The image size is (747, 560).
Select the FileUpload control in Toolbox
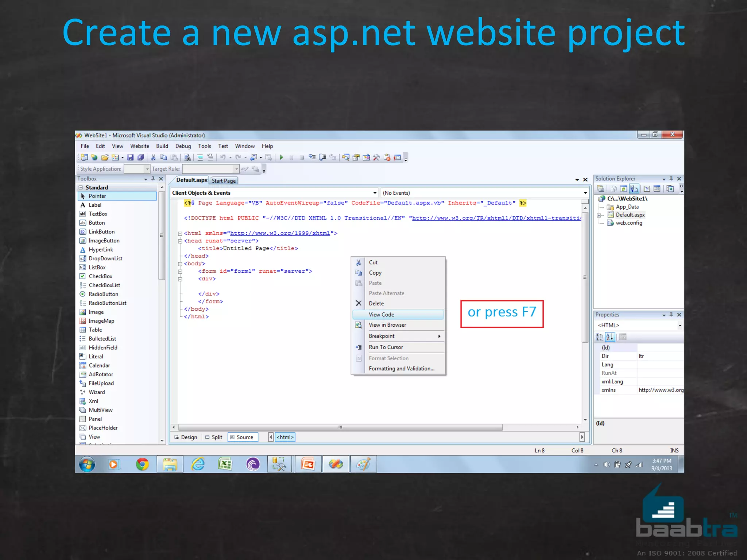(101, 383)
